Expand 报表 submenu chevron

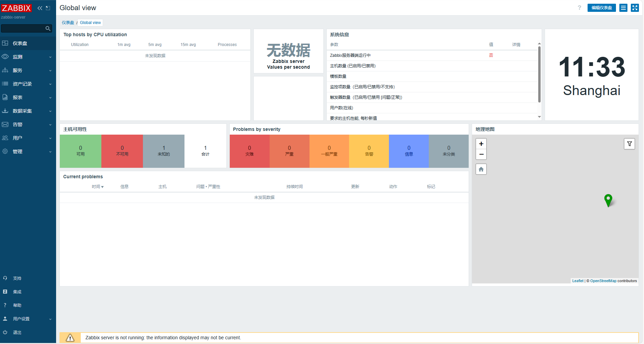pyautogui.click(x=50, y=98)
